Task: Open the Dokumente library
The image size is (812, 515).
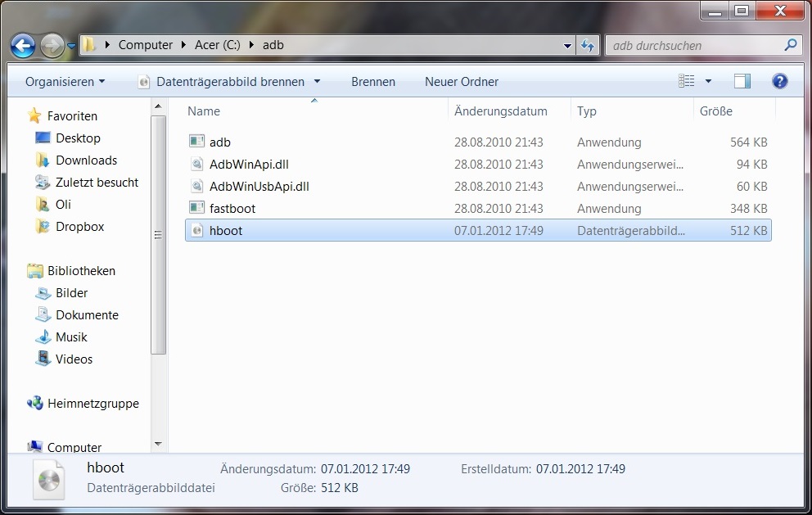Action: 87,315
